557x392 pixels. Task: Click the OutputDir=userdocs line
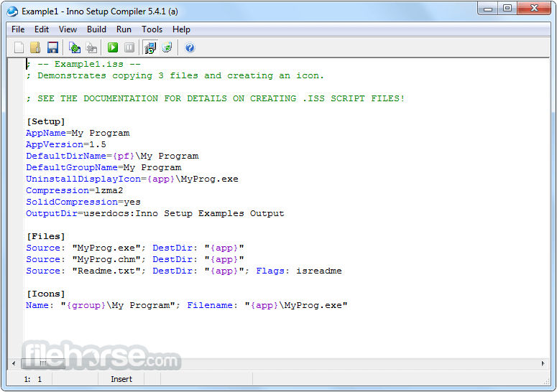pyautogui.click(x=155, y=213)
